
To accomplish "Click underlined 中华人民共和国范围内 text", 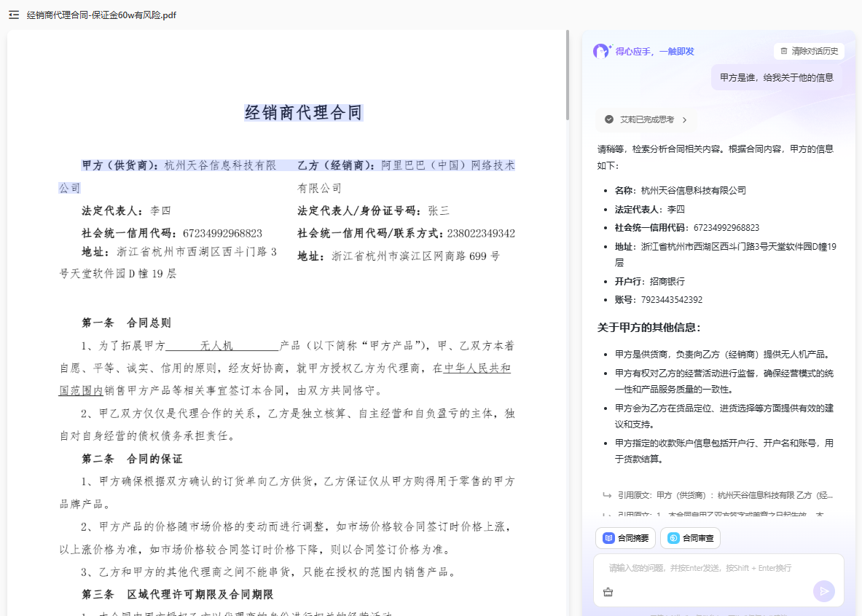I will [477, 368].
